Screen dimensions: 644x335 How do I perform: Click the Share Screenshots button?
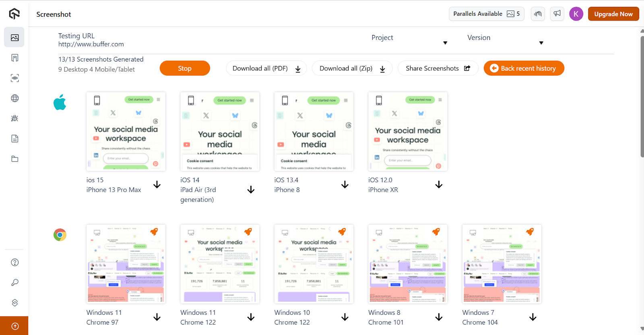point(438,68)
